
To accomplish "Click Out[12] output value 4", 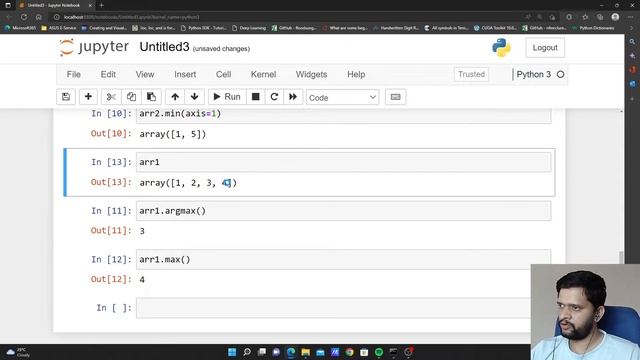I will click(142, 280).
